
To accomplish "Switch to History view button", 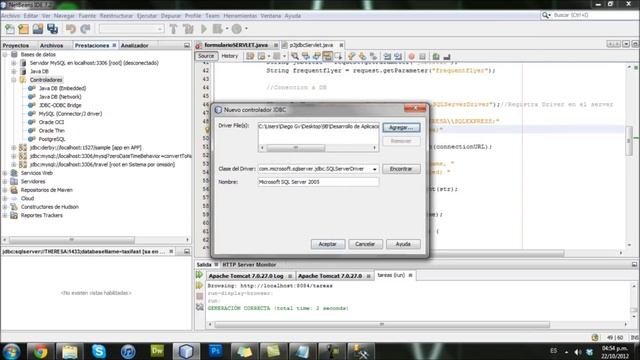I will coord(229,56).
